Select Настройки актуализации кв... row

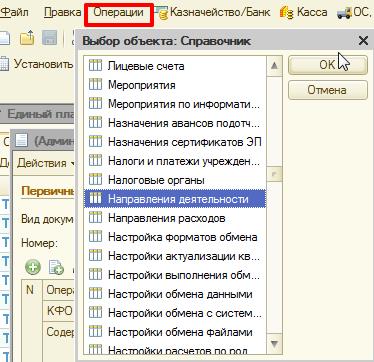coord(175,256)
